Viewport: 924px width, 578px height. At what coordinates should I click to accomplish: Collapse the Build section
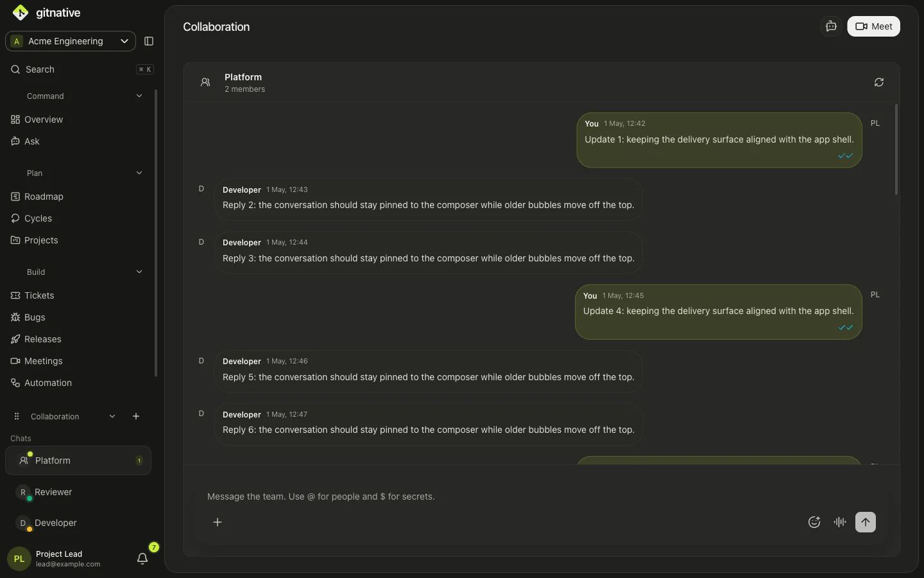(139, 272)
